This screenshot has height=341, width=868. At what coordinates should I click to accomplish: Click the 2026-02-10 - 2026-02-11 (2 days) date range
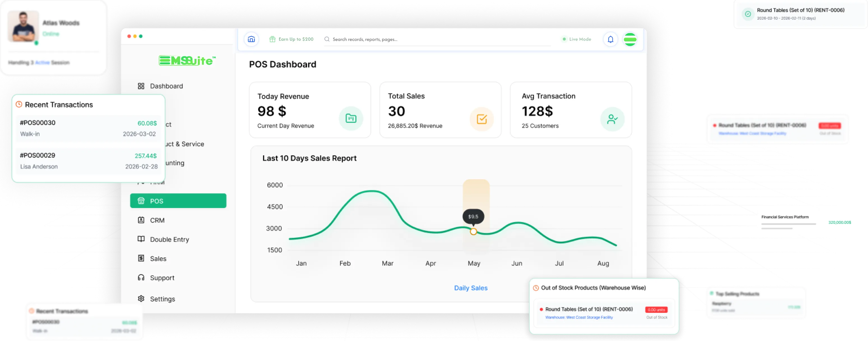point(786,18)
